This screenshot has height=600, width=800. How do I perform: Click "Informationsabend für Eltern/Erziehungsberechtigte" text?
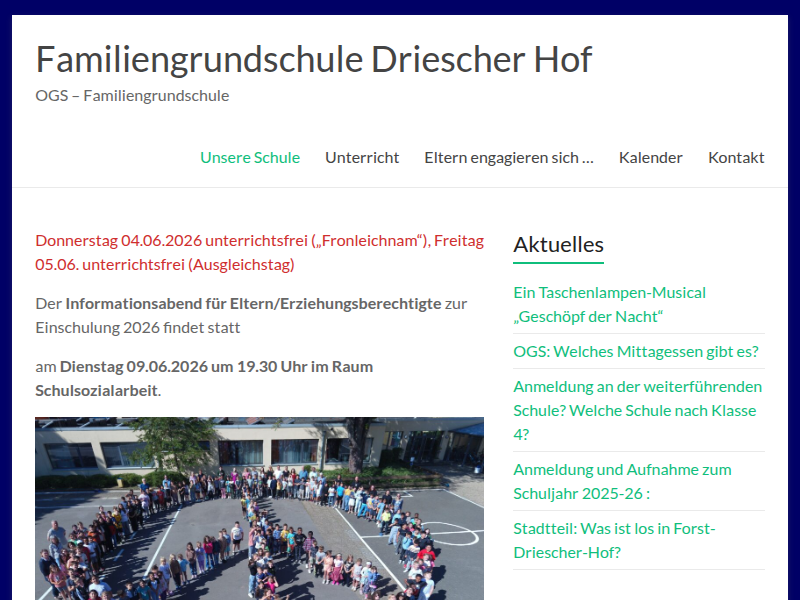[253, 304]
